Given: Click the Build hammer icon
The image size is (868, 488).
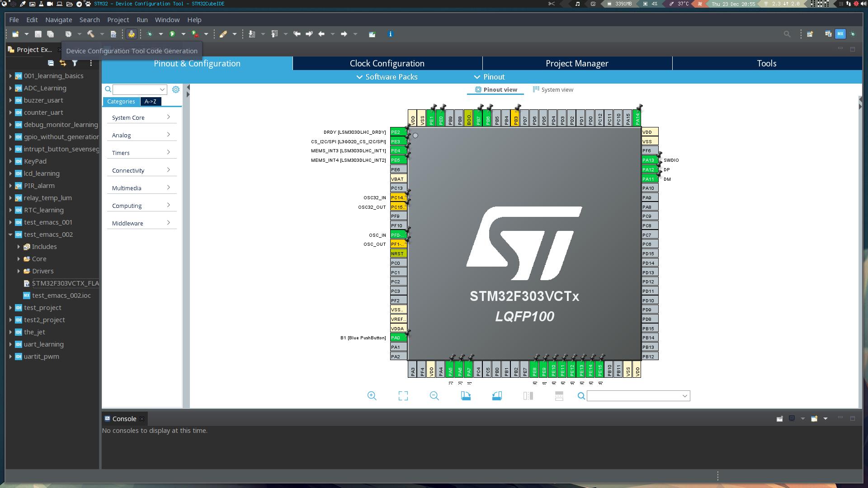Looking at the screenshot, I should (x=91, y=34).
